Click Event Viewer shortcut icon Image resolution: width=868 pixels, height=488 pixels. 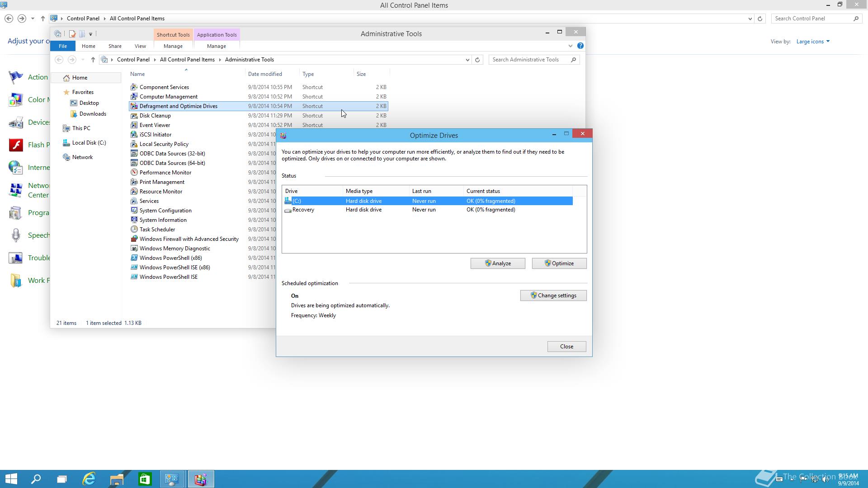[x=134, y=125]
